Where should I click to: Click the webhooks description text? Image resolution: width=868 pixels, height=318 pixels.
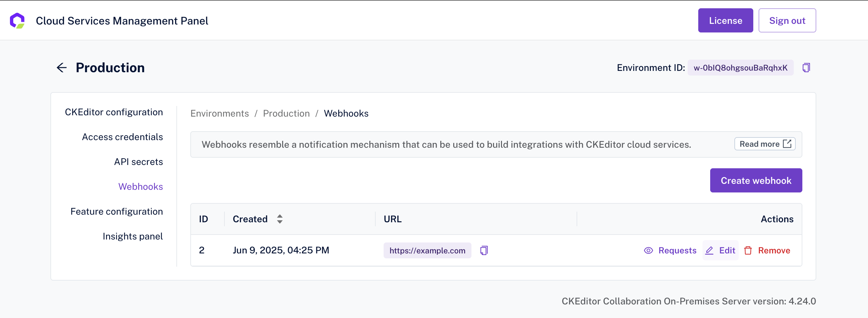(446, 144)
